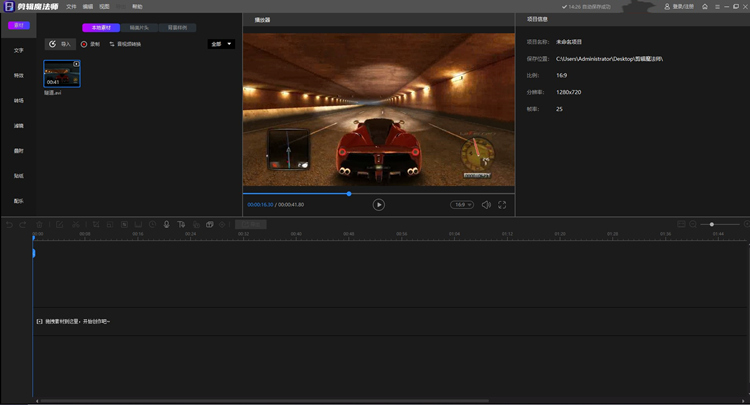Click the undo arrow in timeline toolbar
750x405 pixels.
pyautogui.click(x=9, y=224)
